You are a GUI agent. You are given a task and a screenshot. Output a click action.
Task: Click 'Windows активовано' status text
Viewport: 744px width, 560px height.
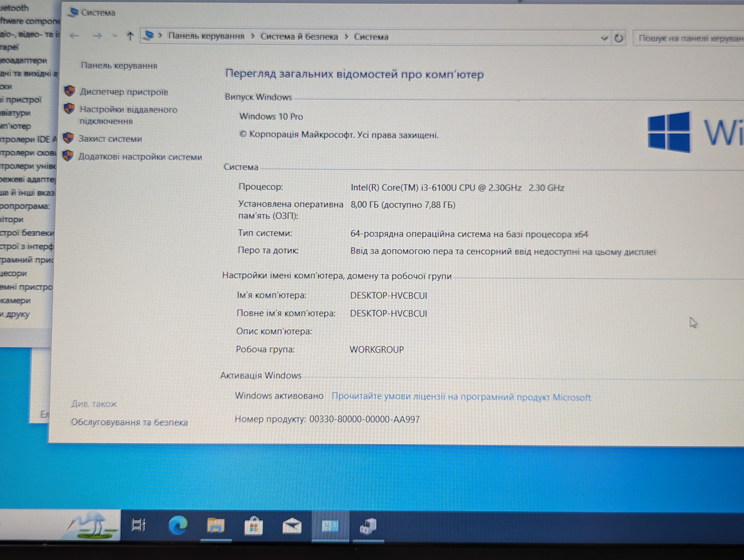coord(279,396)
